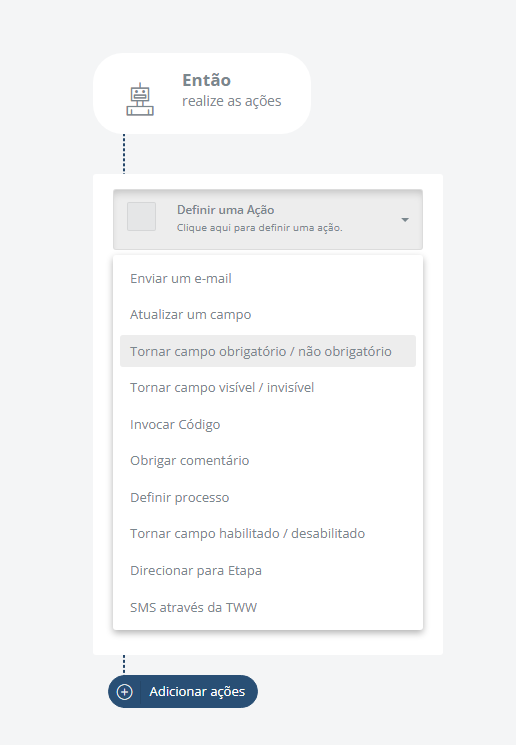The height and width of the screenshot is (745, 516).
Task: Click the 'realize as ações' subtitle
Action: [x=232, y=101]
